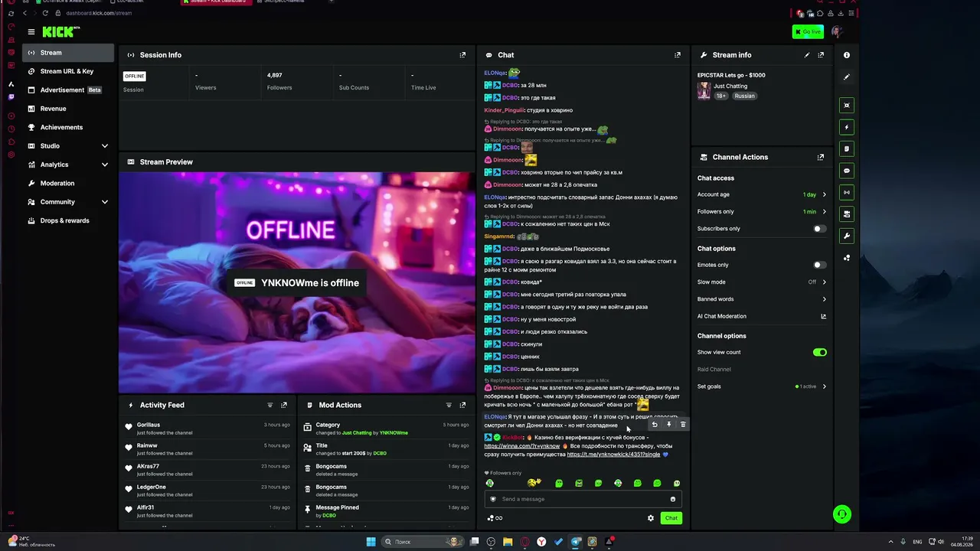Delete the hovered ELONqa chat message
This screenshot has height=551, width=980.
pos(683,425)
